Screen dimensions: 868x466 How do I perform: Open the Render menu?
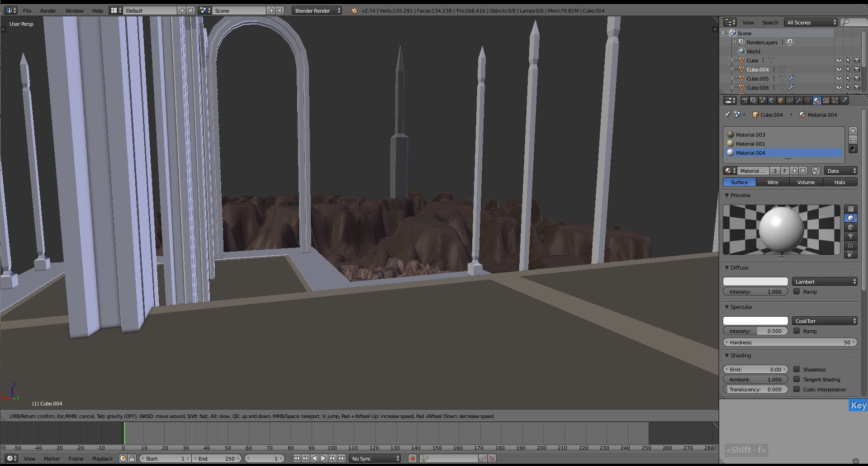tap(48, 10)
